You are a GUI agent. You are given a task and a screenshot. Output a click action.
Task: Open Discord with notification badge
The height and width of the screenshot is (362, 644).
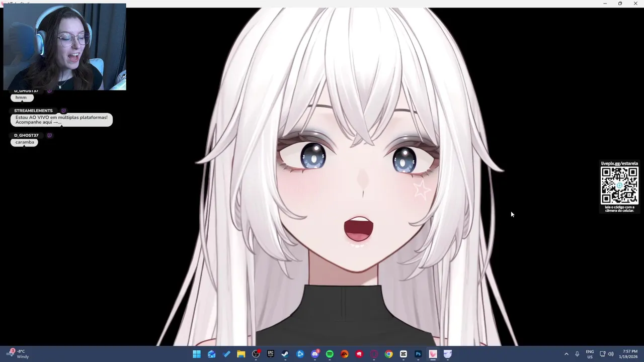(x=315, y=354)
